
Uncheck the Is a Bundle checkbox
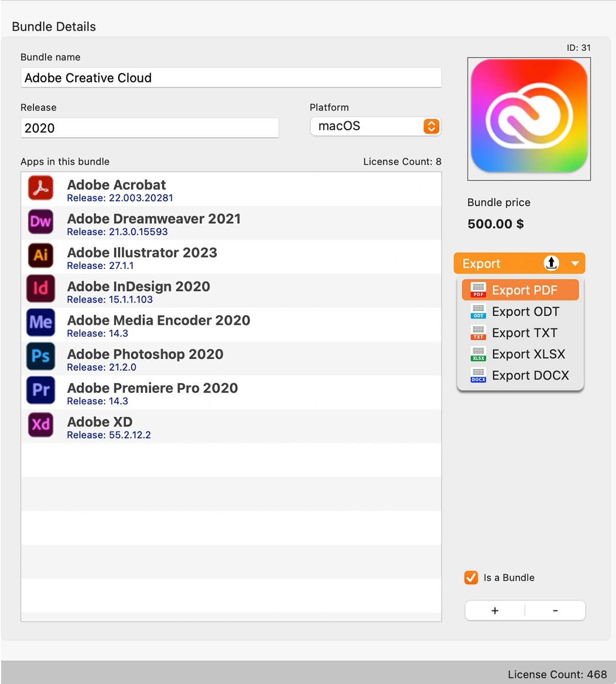point(471,577)
